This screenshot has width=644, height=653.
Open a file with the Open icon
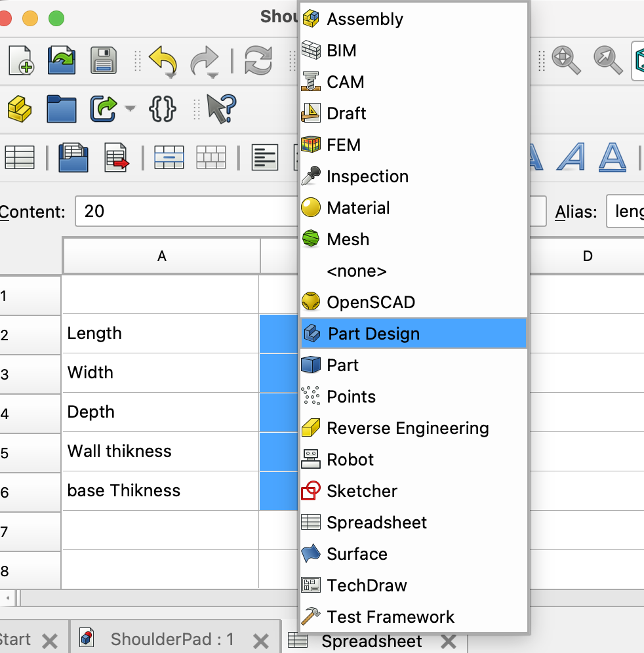pos(62,60)
